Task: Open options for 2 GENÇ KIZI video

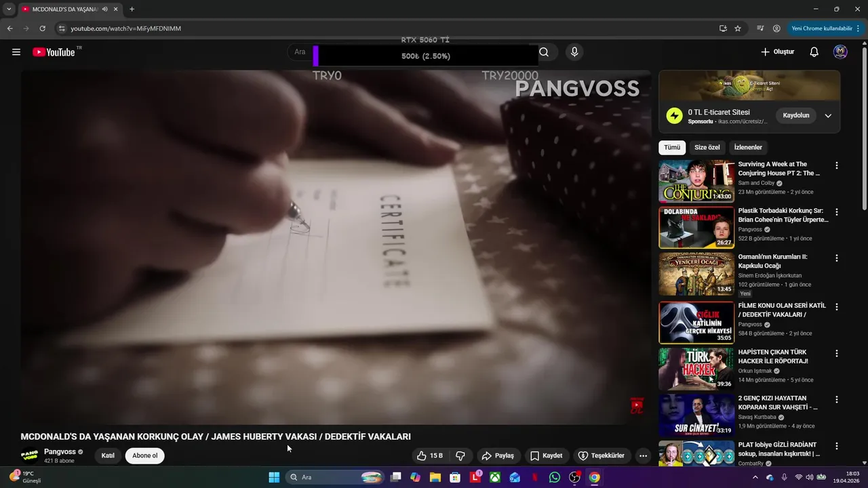Action: pyautogui.click(x=836, y=400)
